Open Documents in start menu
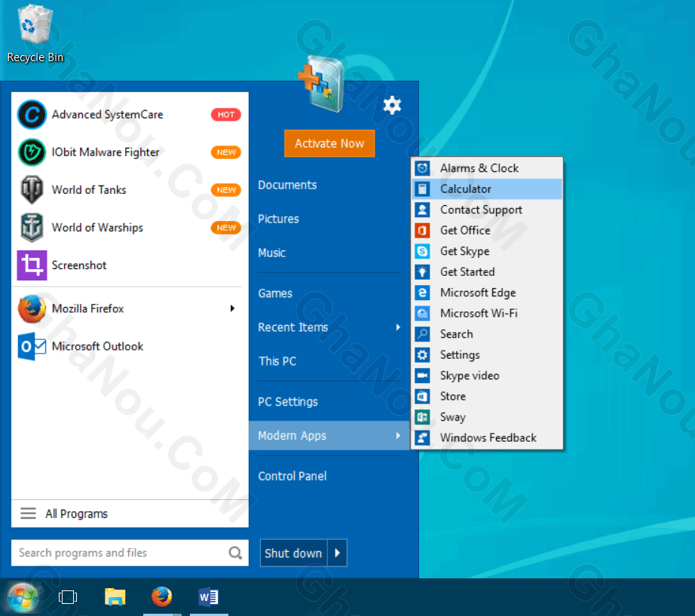This screenshot has height=616, width=695. point(287,185)
